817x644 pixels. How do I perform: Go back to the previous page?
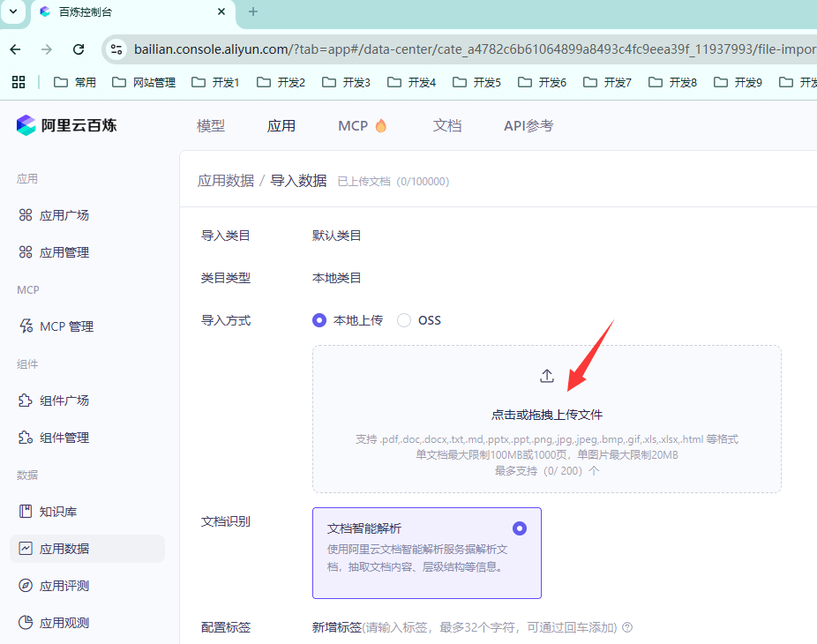tap(16, 49)
